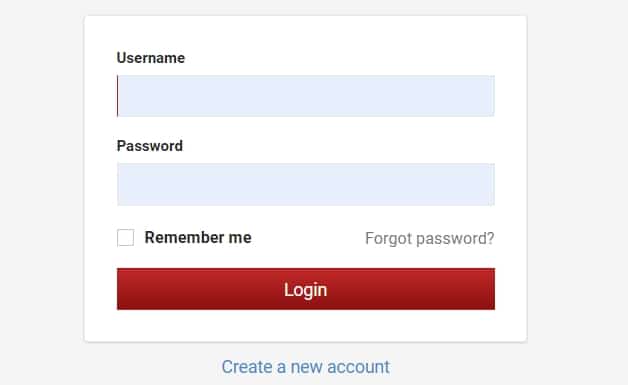628x385 pixels.
Task: Open the Forgot password? link
Action: point(429,238)
